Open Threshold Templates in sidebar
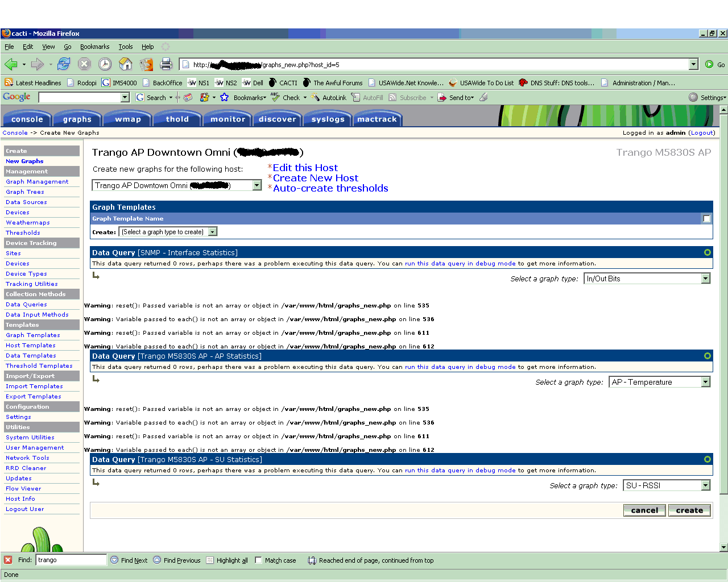728x582 pixels. coord(39,366)
